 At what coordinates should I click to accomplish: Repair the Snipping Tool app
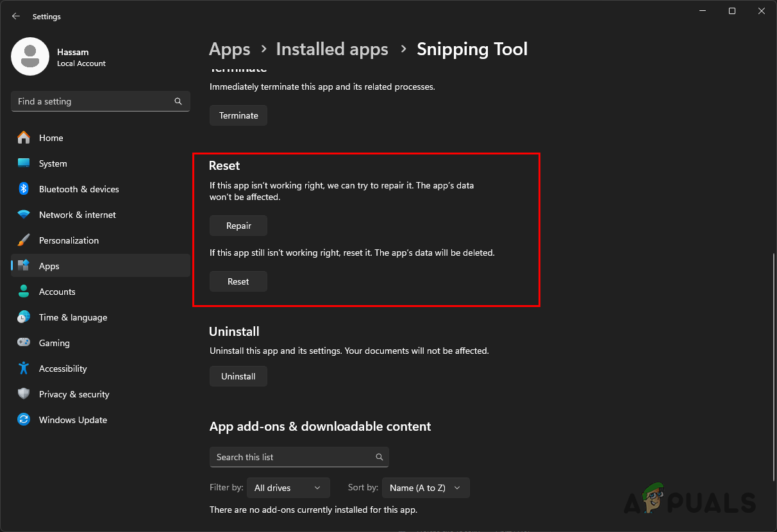pos(238,226)
